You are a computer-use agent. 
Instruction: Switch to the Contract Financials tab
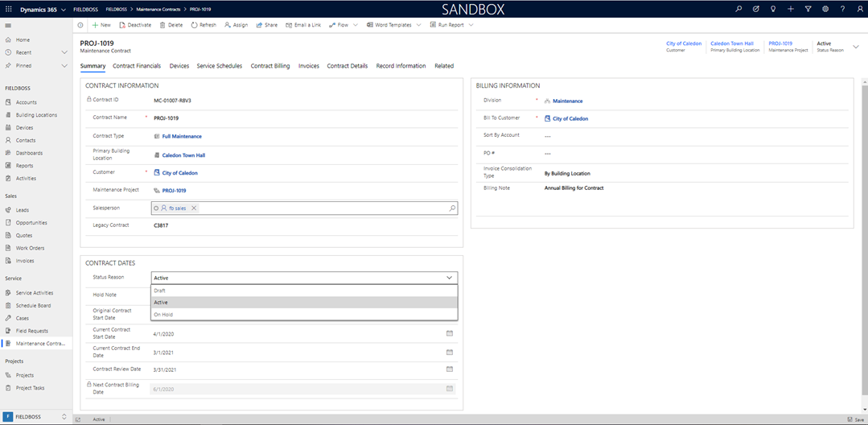click(137, 66)
